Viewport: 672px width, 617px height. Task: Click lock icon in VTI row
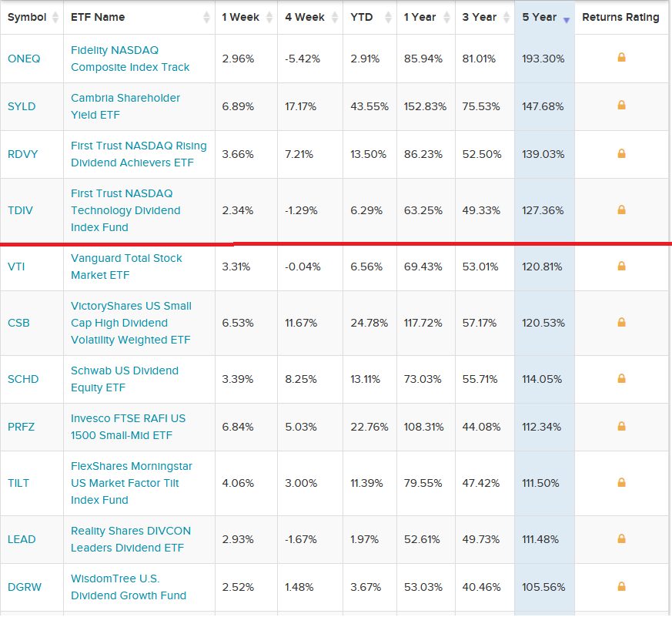coord(621,266)
